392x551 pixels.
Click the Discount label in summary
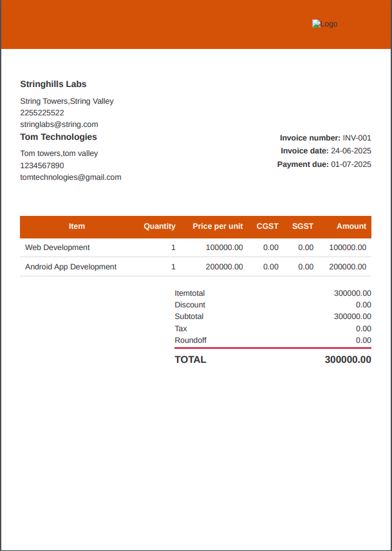point(190,305)
